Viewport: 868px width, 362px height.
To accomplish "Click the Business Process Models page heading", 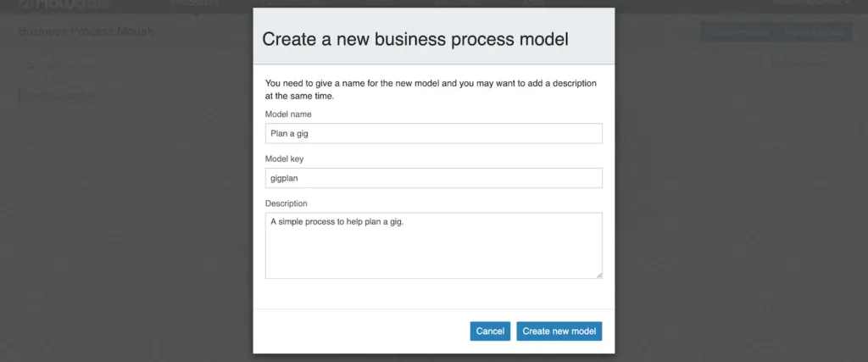I will (87, 31).
